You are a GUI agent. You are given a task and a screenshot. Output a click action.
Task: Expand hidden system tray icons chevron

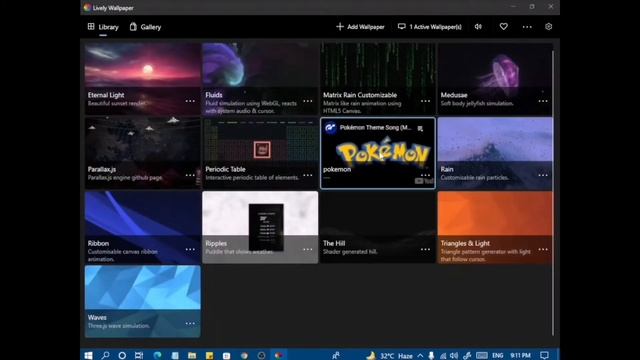420,356
